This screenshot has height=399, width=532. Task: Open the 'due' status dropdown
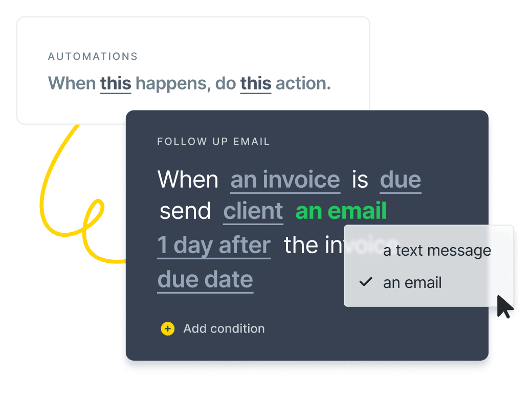pos(401,180)
